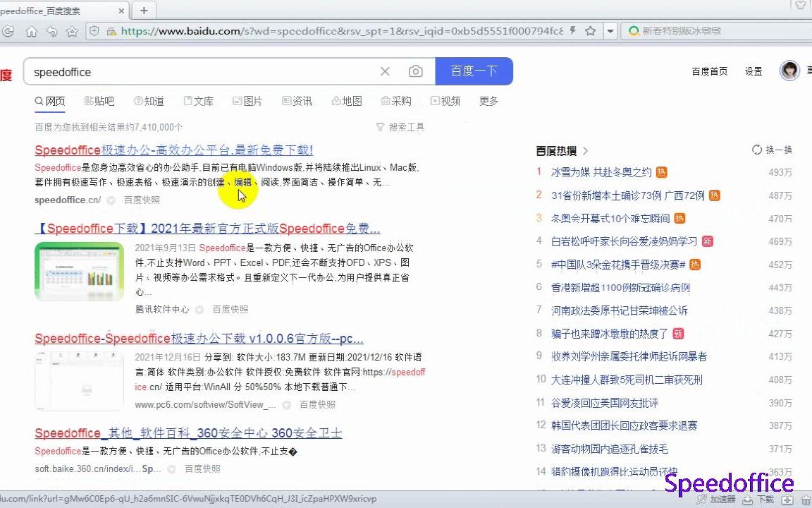812x508 pixels.
Task: Switch to the 图片 images tab
Action: [x=248, y=101]
